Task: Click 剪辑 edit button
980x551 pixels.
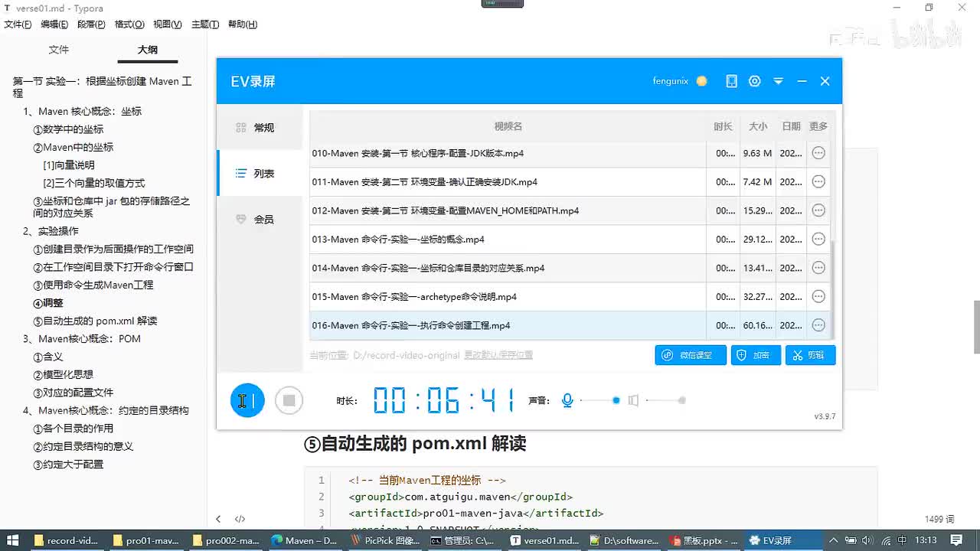Action: 810,355
